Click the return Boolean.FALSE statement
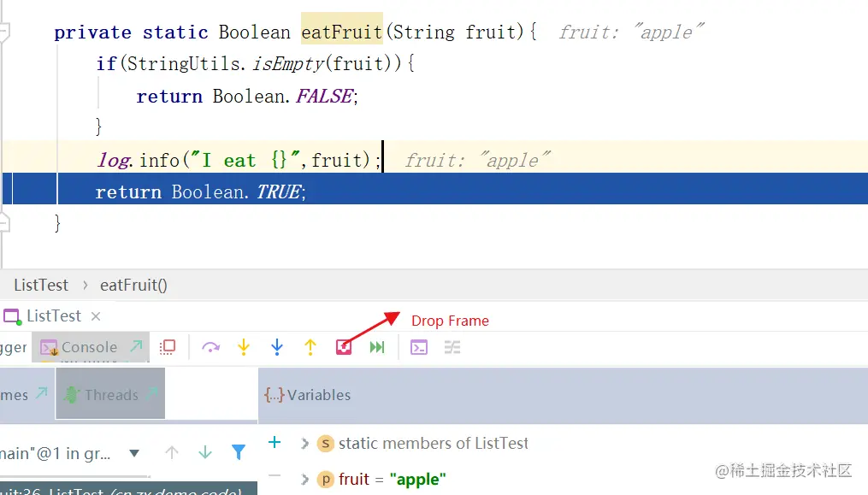Image resolution: width=868 pixels, height=495 pixels. pyautogui.click(x=247, y=97)
